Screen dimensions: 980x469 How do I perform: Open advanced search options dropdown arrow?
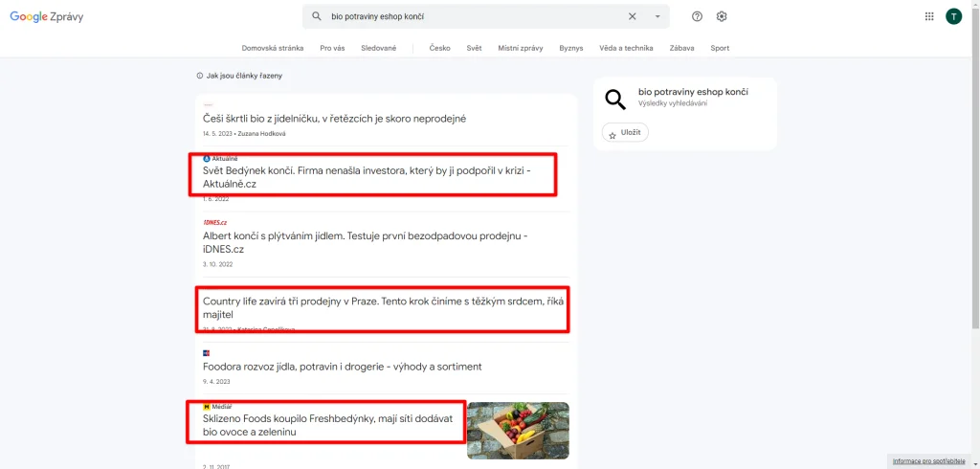pyautogui.click(x=657, y=17)
